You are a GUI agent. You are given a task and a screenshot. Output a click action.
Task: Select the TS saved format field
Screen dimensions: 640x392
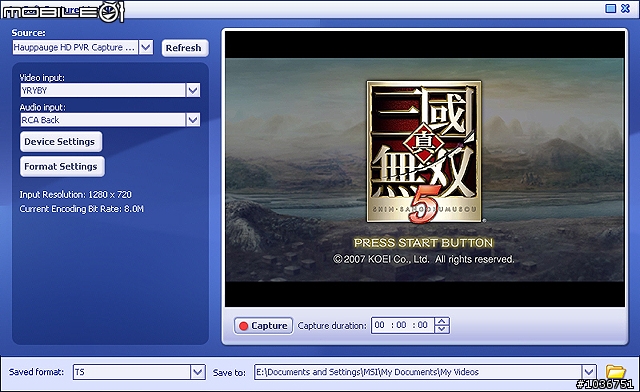click(x=132, y=372)
